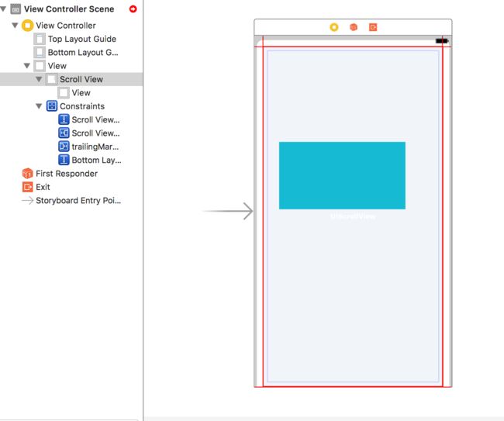The width and height of the screenshot is (504, 421).
Task: Collapse the View Controller disclosure triangle
Action: click(x=15, y=25)
